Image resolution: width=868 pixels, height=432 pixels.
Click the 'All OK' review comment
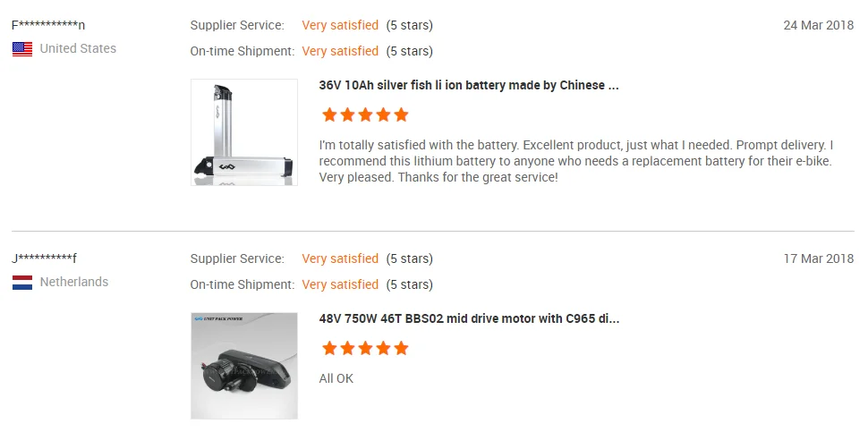click(336, 378)
